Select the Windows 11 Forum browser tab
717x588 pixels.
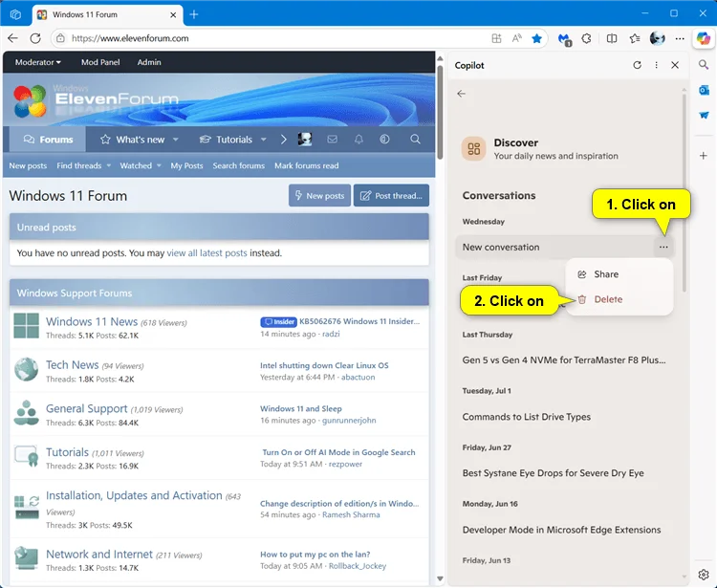[x=107, y=14]
